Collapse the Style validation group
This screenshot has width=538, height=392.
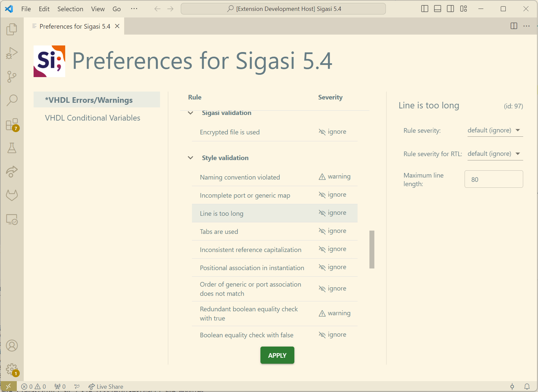pos(190,158)
